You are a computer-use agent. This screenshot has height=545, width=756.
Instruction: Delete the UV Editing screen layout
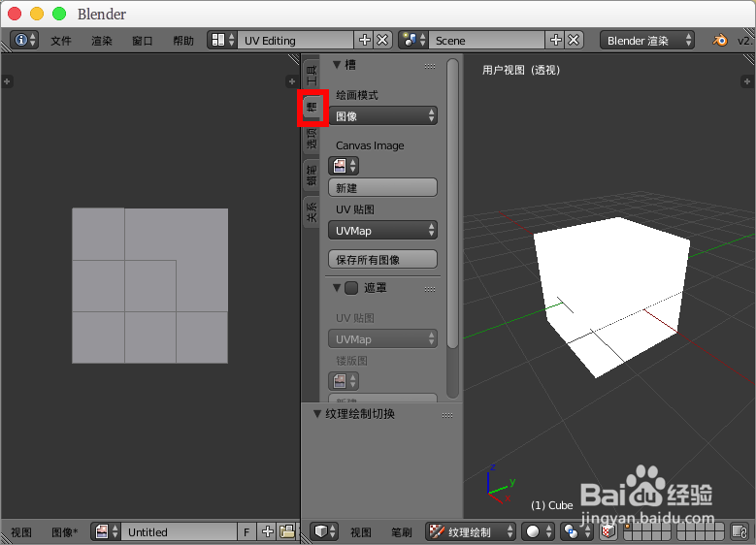point(382,40)
